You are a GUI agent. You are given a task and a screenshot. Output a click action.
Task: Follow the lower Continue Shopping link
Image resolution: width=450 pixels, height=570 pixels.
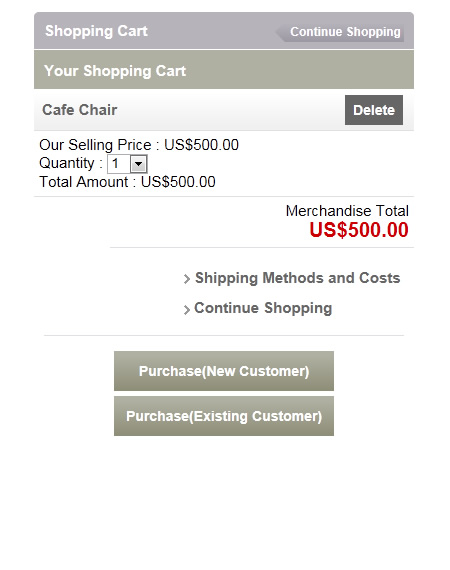point(263,308)
